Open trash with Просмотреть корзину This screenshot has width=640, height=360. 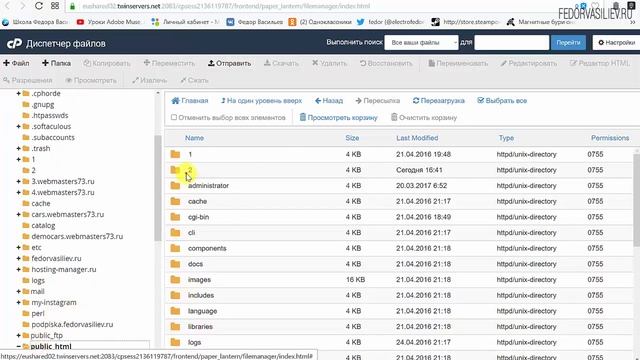tap(338, 118)
